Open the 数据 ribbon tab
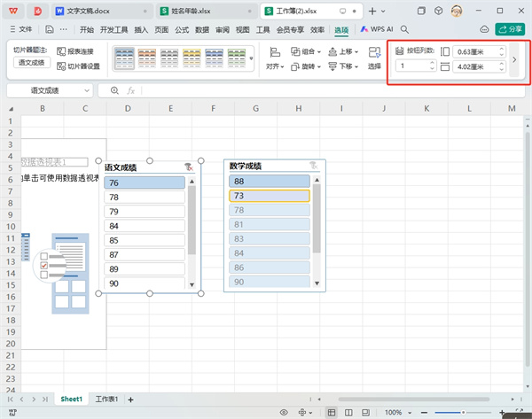Viewport: 532px width, 419px height. click(202, 29)
